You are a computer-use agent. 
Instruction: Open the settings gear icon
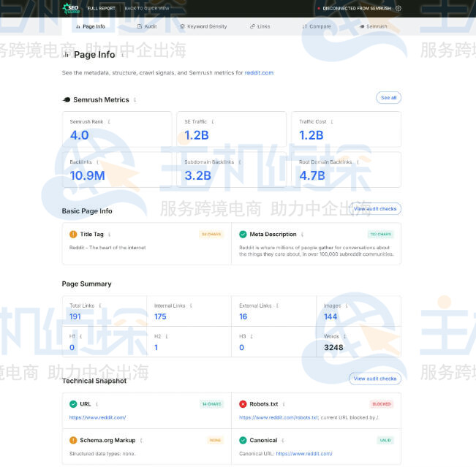coord(398,9)
